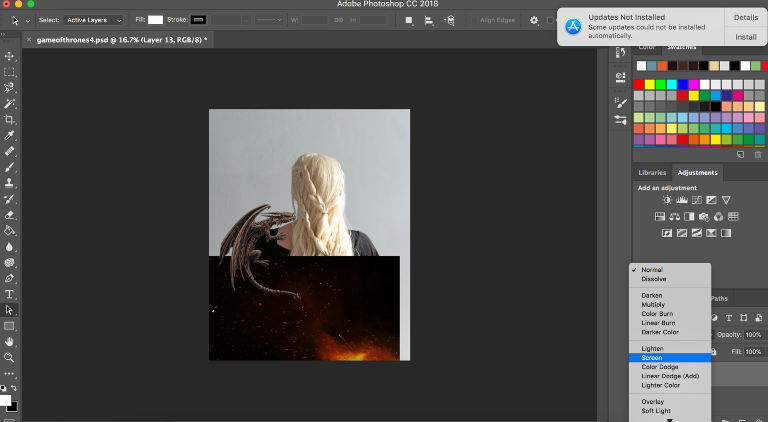Add a Gradient Map adjustment
Image resolution: width=768 pixels, height=422 pixels.
(x=726, y=233)
